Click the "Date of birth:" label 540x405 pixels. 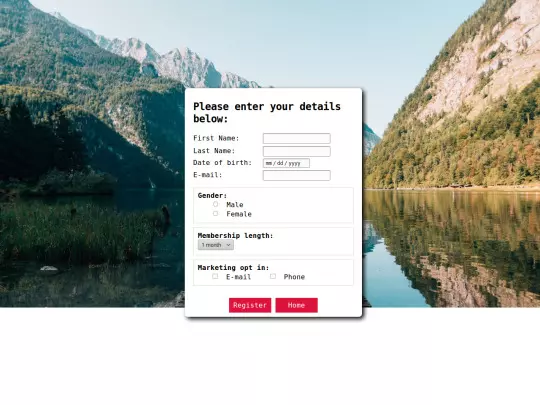click(222, 163)
